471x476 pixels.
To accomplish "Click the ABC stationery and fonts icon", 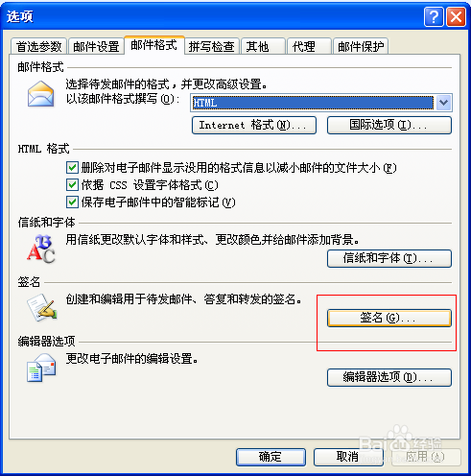I will 41,249.
